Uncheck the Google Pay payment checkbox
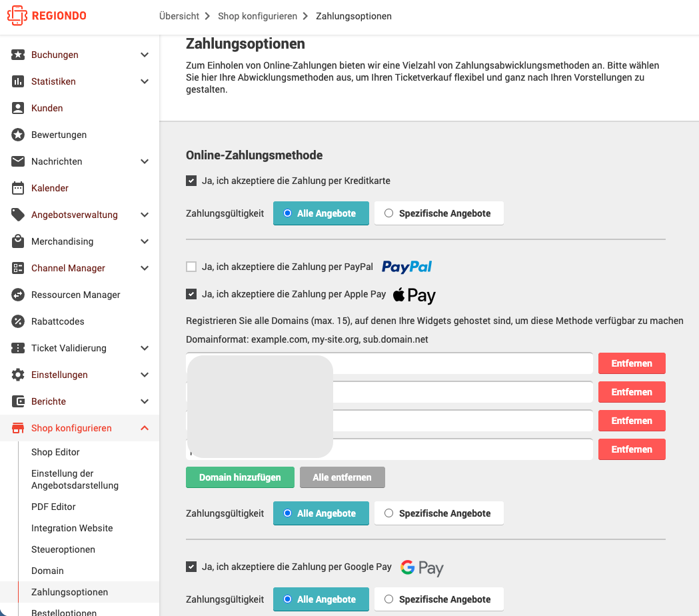Screen dimensions: 699x616 tap(191, 567)
